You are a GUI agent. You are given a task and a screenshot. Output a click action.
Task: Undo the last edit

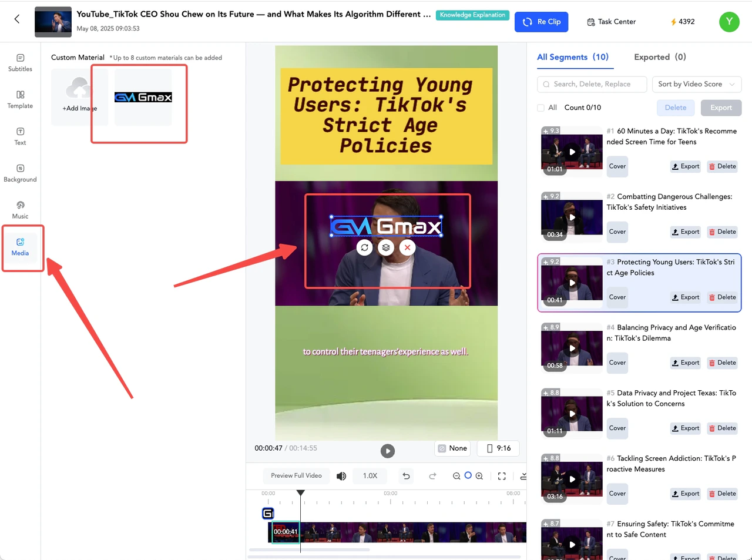point(406,476)
